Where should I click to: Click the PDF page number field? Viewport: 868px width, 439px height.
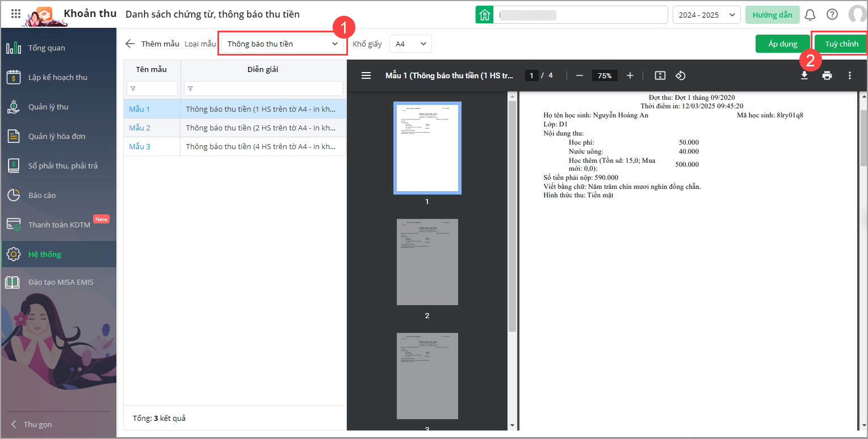[x=531, y=75]
